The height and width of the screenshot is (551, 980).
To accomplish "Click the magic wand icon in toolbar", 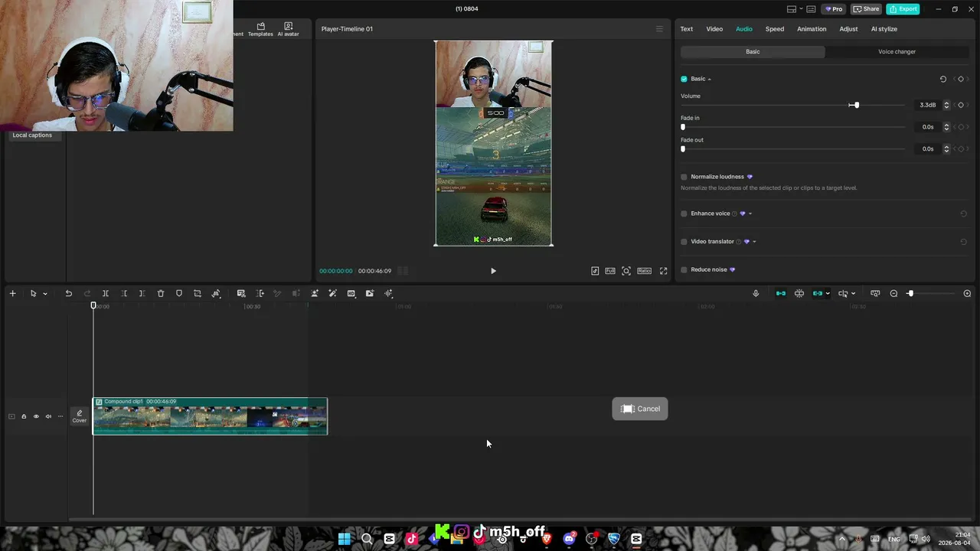I will [x=332, y=293].
